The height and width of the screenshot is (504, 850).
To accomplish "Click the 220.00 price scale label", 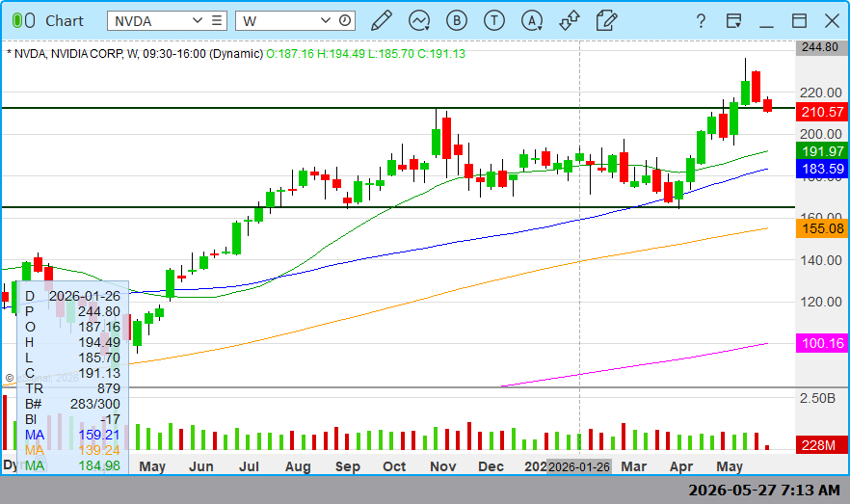I will coord(821,93).
